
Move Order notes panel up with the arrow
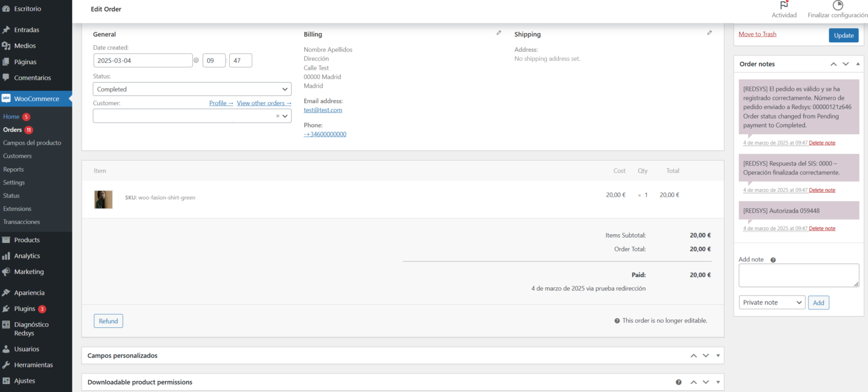click(x=833, y=64)
